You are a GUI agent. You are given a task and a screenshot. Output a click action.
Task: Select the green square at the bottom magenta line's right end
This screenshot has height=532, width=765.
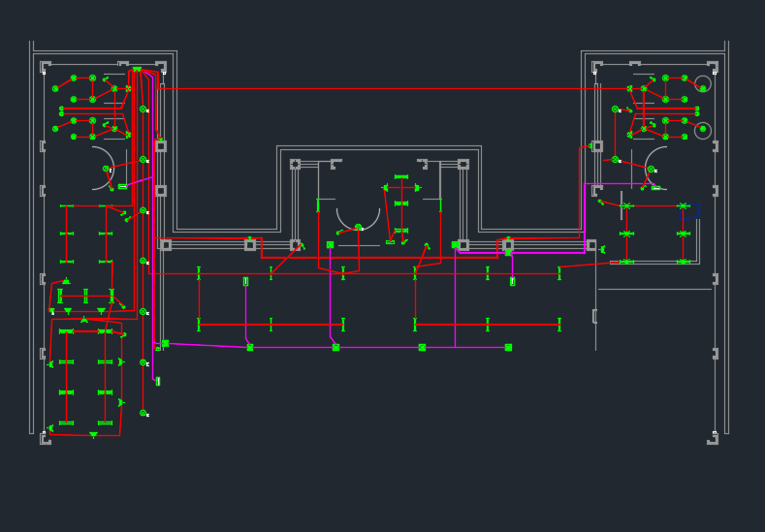point(508,347)
